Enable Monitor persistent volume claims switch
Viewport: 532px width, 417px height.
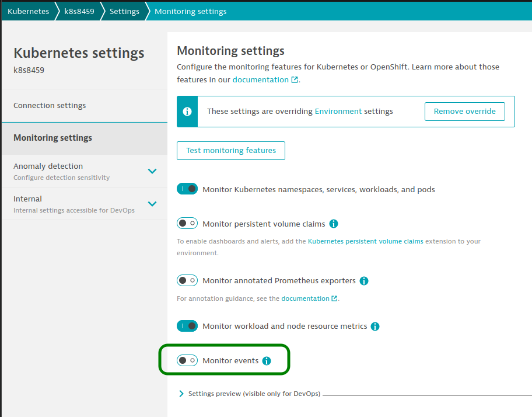point(187,223)
